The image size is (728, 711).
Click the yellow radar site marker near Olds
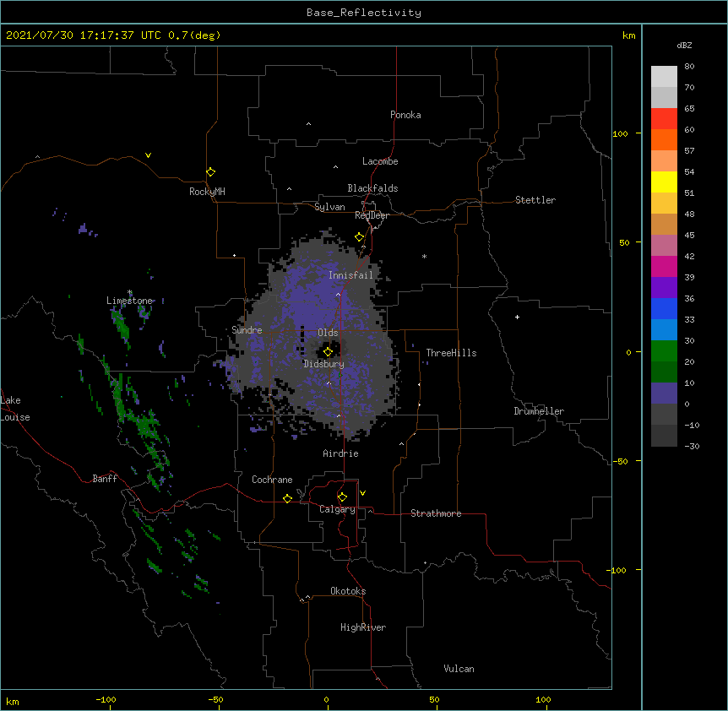coord(328,352)
